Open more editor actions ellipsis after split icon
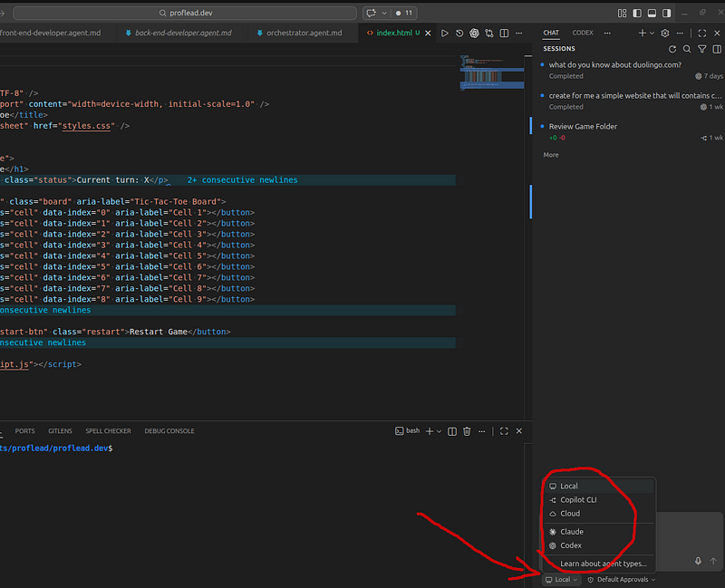Viewport: 725px width, 588px height. [x=518, y=34]
